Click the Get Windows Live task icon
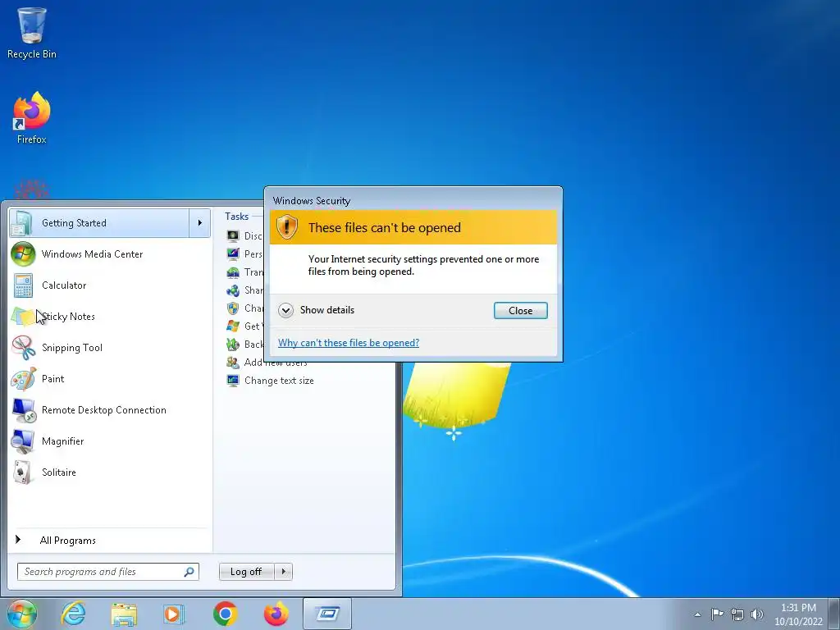Viewport: 840px width, 630px height. point(232,326)
